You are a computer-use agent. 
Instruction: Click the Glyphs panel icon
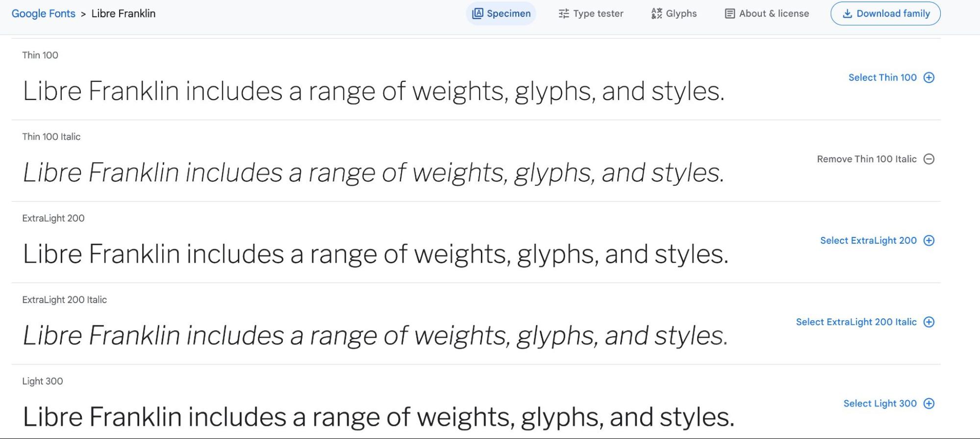(x=655, y=13)
